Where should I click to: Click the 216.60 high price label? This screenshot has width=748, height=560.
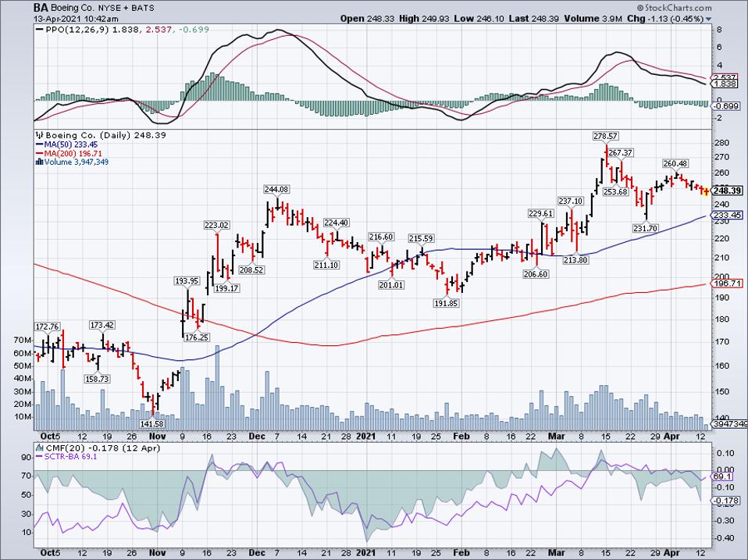pyautogui.click(x=381, y=237)
